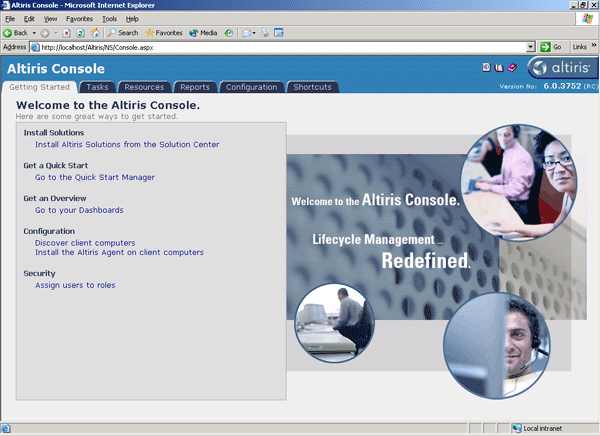
Task: Click the address bar URL field
Action: (283, 47)
